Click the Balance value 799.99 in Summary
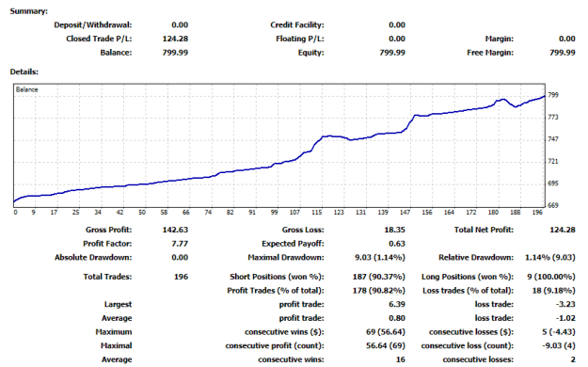Image resolution: width=588 pixels, height=367 pixels. click(175, 53)
